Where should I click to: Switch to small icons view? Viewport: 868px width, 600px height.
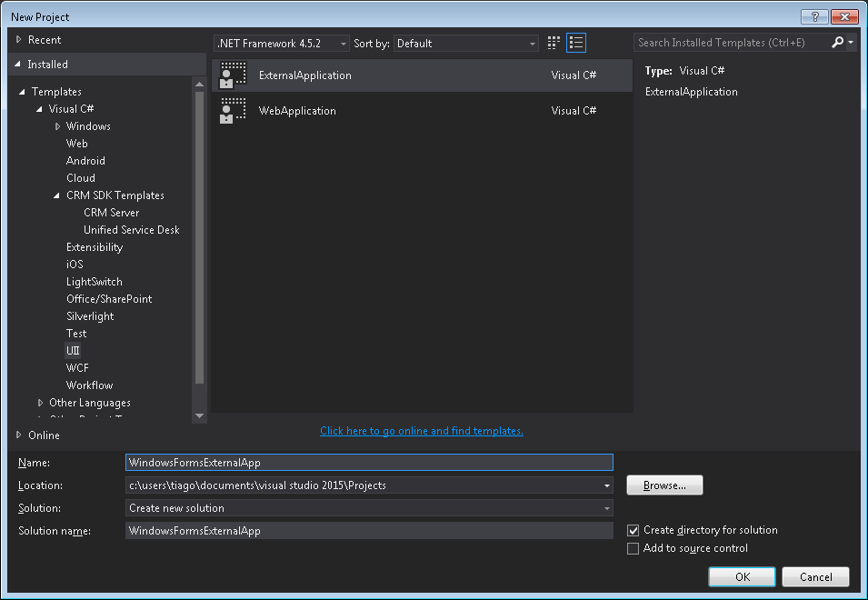click(x=554, y=43)
